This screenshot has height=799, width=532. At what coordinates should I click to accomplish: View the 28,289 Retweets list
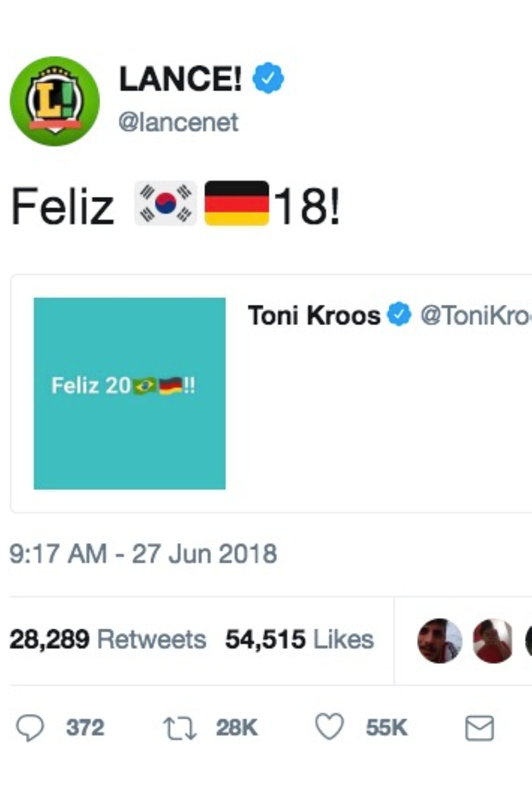108,640
